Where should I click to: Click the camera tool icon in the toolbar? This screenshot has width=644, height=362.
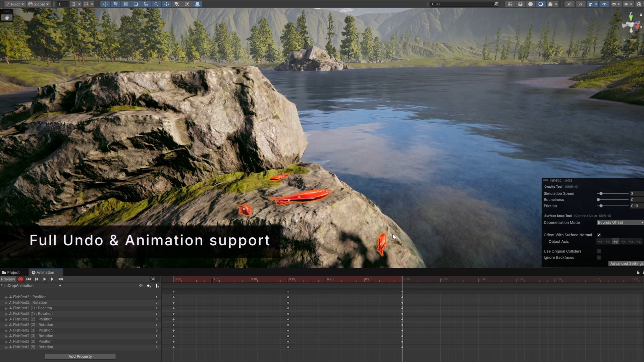177,4
